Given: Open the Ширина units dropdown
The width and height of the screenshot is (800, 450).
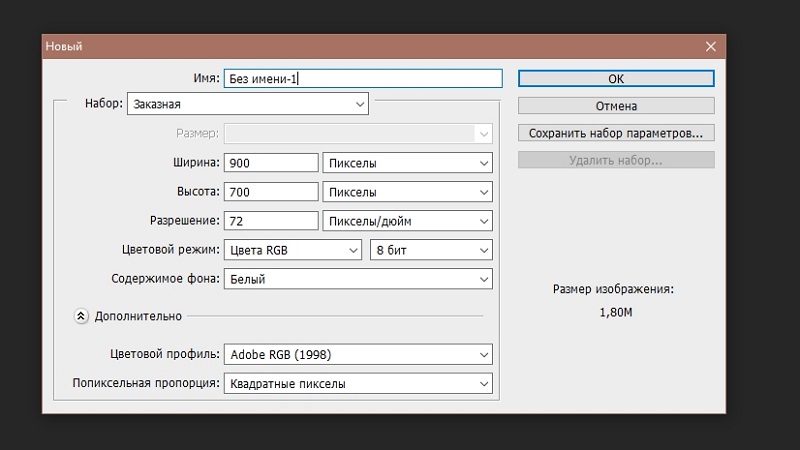Looking at the screenshot, I should [x=407, y=163].
